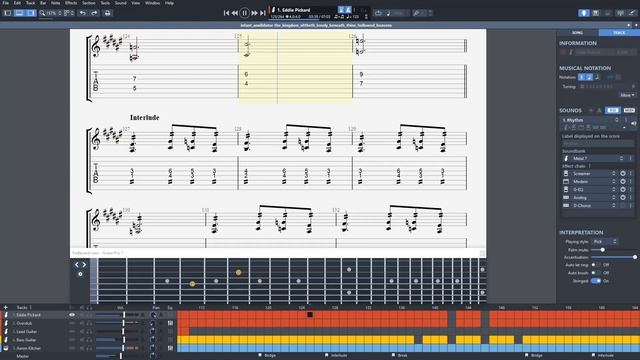Image resolution: width=640 pixels, height=360 pixels.
Task: Move fretboard view right with arrow
Action: pos(84,265)
